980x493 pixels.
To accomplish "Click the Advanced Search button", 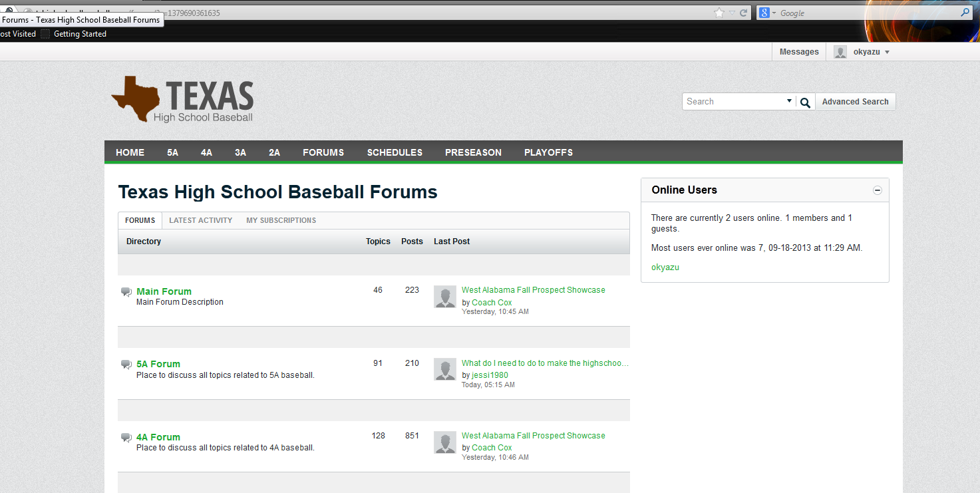I will tap(856, 101).
